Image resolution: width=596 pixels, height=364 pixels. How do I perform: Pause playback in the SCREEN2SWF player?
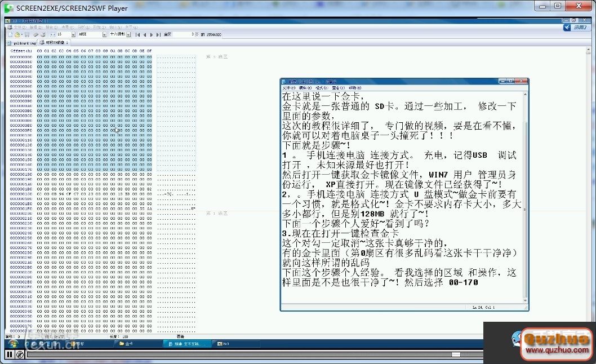coord(10,354)
